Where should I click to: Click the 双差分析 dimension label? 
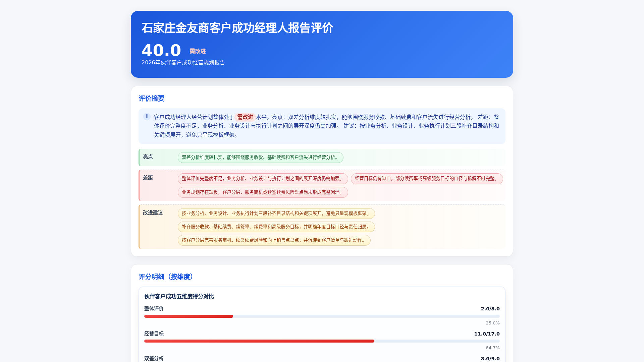pos(154,359)
